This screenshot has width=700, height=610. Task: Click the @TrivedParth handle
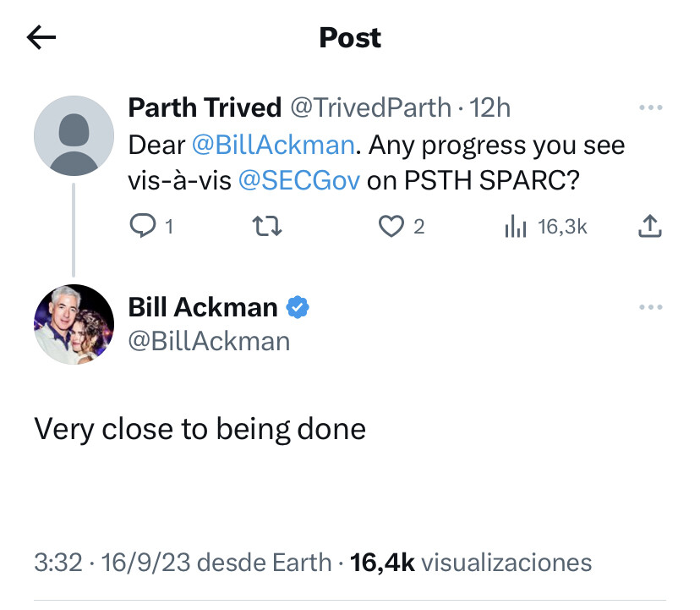pos(370,108)
